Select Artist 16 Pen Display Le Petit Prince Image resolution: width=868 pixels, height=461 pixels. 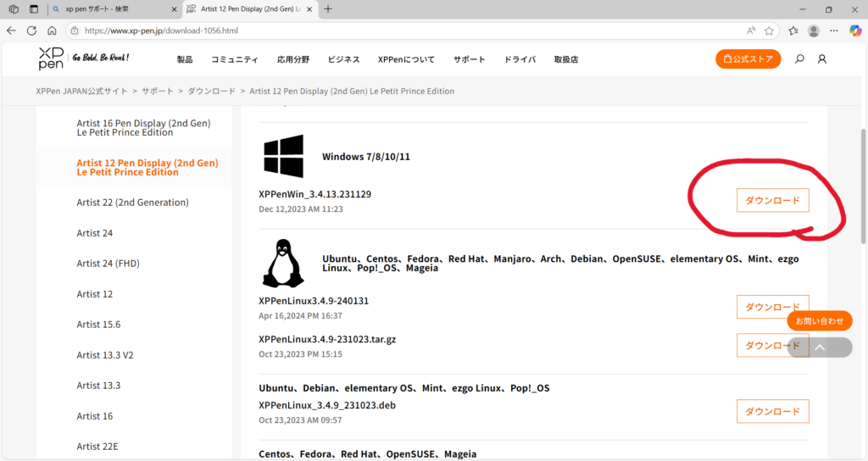143,128
